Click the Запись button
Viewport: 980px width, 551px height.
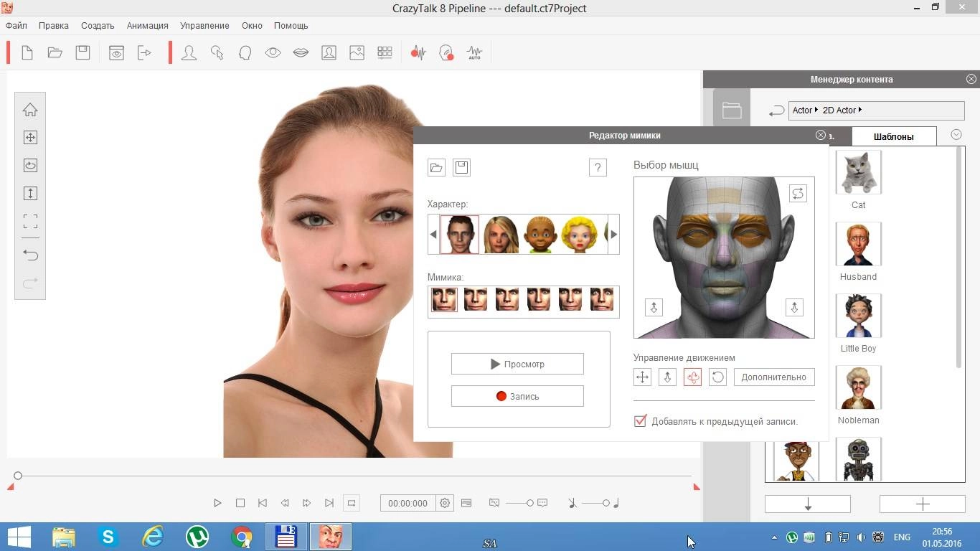point(517,396)
